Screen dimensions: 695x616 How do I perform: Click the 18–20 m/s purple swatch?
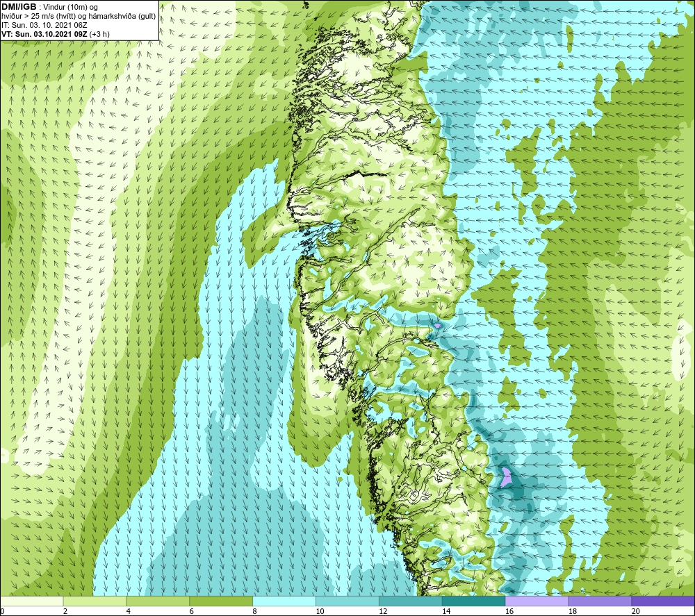pyautogui.click(x=600, y=601)
